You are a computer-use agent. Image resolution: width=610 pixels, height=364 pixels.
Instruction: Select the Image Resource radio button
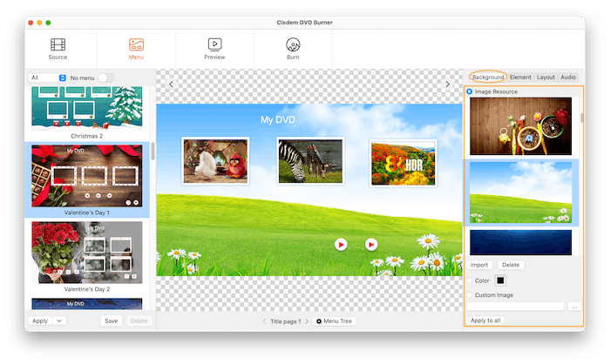[471, 91]
